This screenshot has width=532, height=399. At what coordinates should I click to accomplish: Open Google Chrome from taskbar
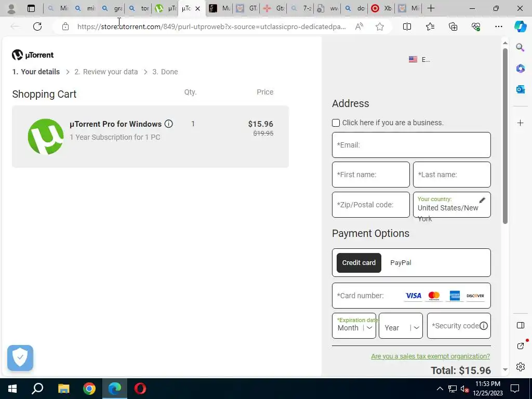tap(89, 389)
